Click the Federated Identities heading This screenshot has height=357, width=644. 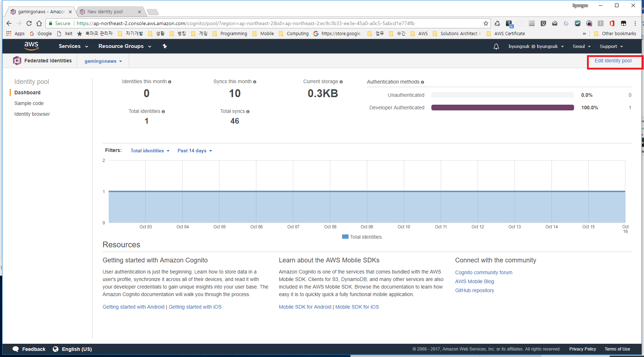[48, 61]
